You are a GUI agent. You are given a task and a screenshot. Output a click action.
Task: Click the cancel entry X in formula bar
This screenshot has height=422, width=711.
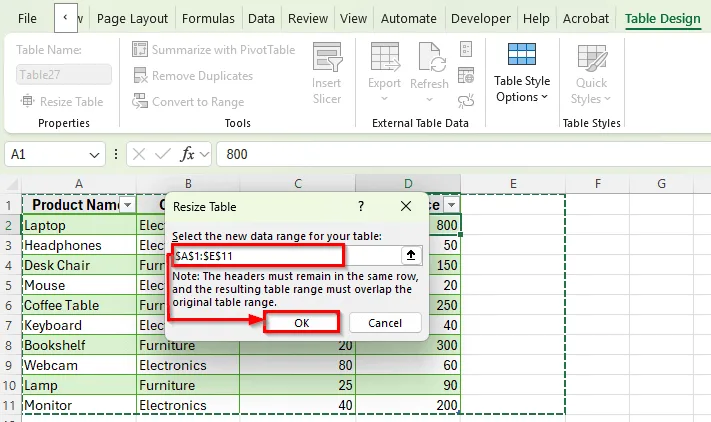[139, 154]
